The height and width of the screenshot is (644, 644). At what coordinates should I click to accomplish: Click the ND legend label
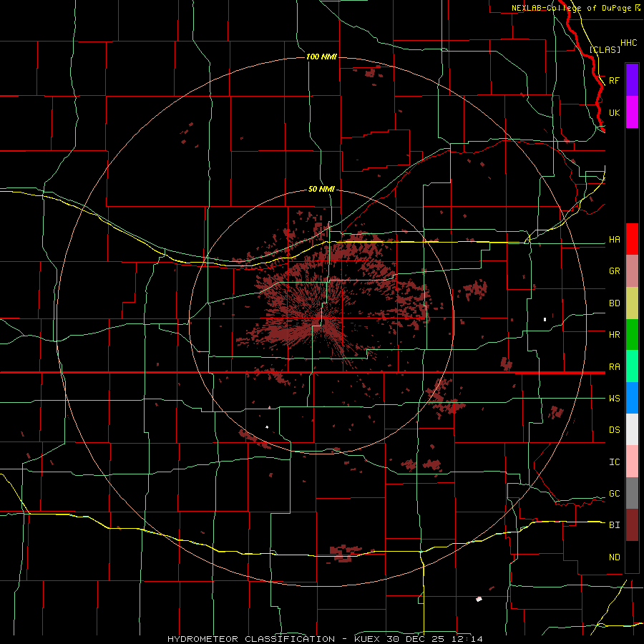[x=614, y=557]
